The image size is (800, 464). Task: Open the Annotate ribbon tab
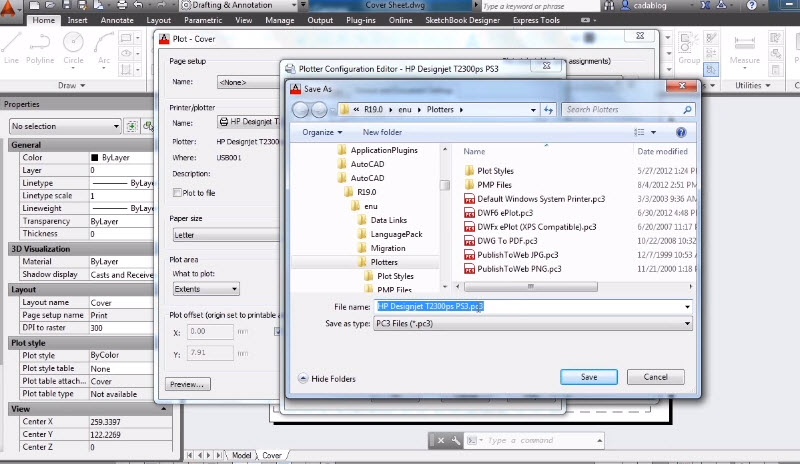coord(117,20)
